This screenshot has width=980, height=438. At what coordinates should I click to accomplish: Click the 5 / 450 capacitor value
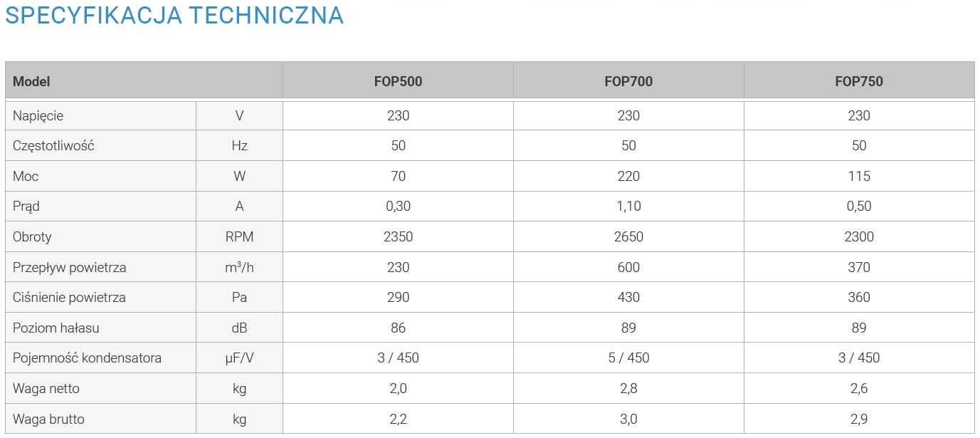coord(628,358)
